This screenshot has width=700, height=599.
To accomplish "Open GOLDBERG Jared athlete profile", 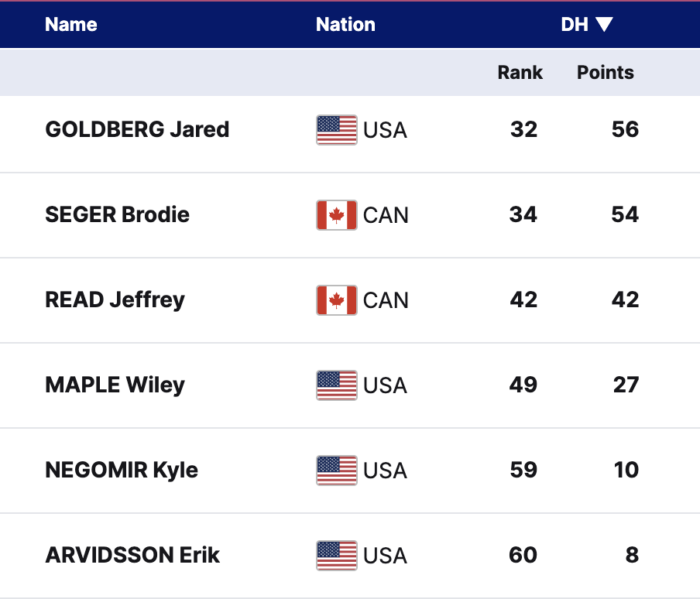I will (x=137, y=129).
